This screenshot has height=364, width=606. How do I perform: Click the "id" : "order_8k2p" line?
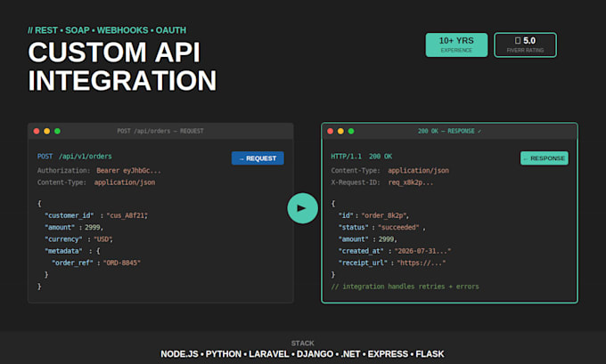(x=373, y=215)
